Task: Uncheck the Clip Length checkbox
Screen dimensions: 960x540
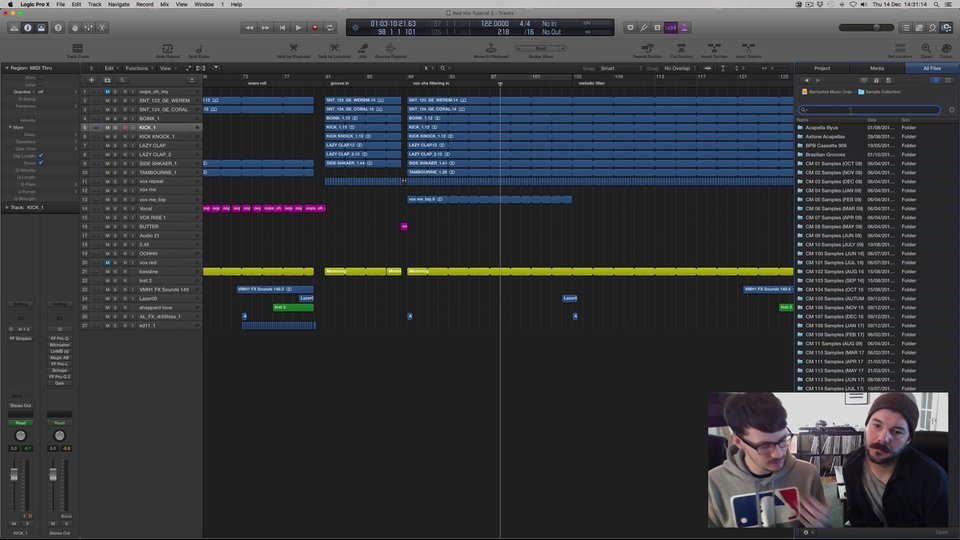Action: point(41,156)
